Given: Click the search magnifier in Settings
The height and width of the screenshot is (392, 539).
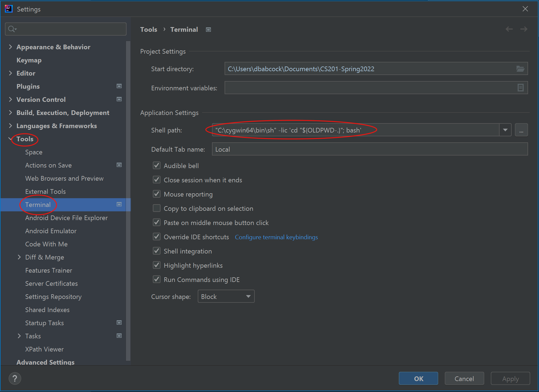Looking at the screenshot, I should (x=12, y=29).
